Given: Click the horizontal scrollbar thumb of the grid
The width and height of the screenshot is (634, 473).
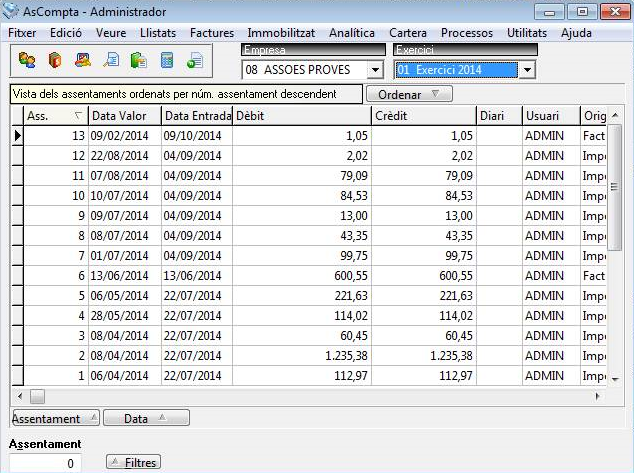Looking at the screenshot, I should [x=37, y=396].
